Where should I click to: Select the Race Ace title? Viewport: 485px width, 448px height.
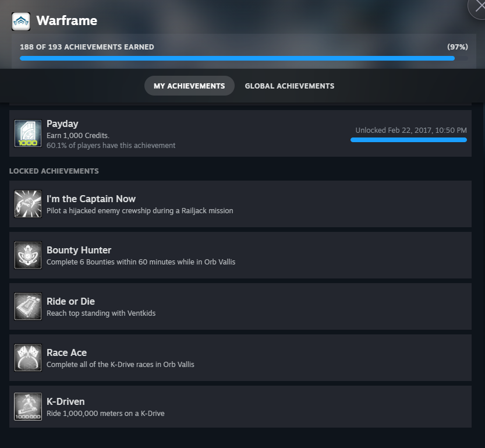(66, 352)
